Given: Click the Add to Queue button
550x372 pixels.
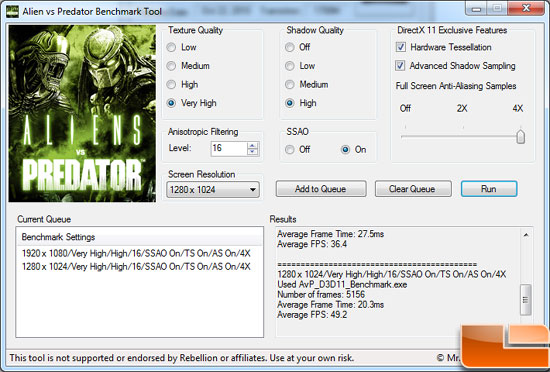Looking at the screenshot, I should (x=321, y=189).
